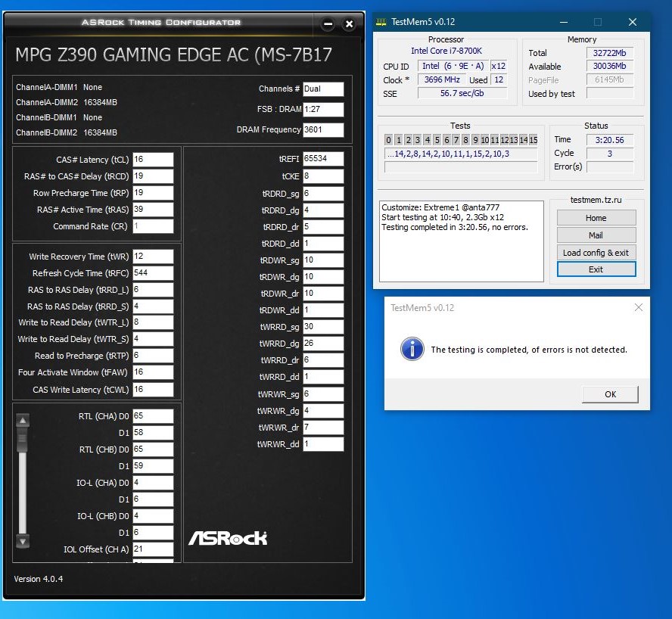Screen dimensions: 672x619
Task: Open the Home link button in TestMem5
Action: tap(596, 218)
